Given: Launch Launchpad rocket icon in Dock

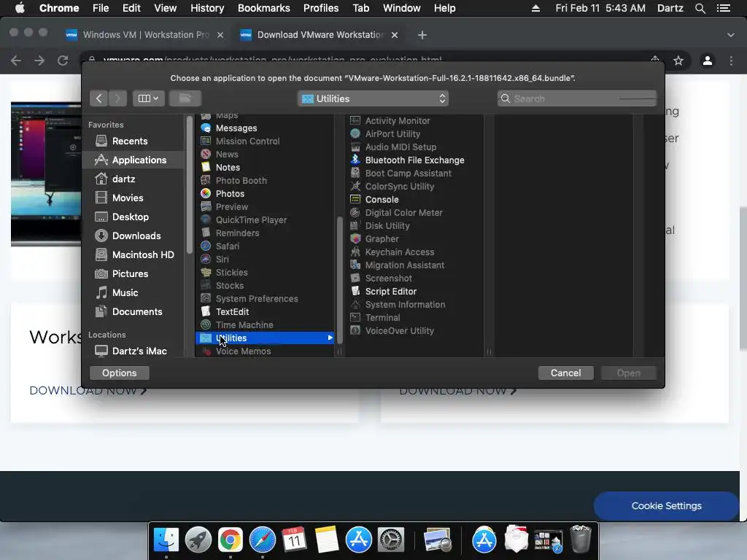Looking at the screenshot, I should pyautogui.click(x=198, y=540).
